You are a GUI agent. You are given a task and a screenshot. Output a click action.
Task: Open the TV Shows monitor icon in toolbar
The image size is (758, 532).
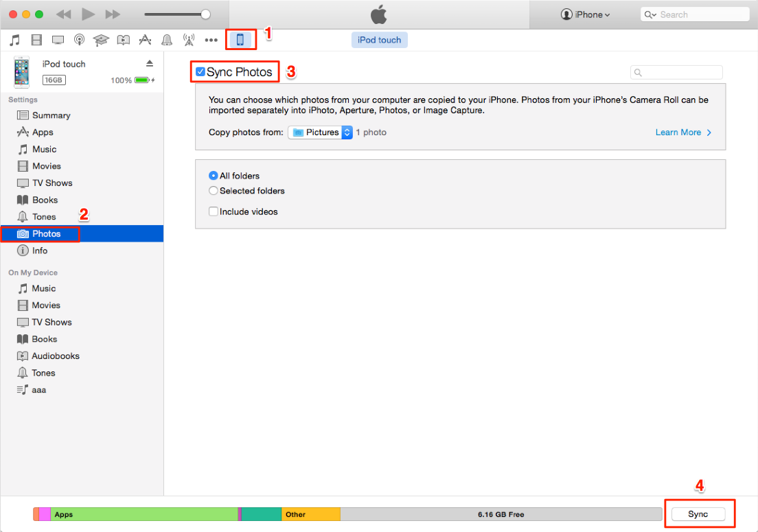[x=58, y=40]
